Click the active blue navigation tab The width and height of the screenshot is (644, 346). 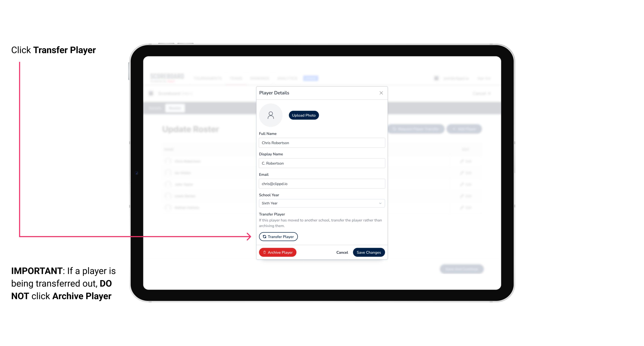click(x=311, y=78)
